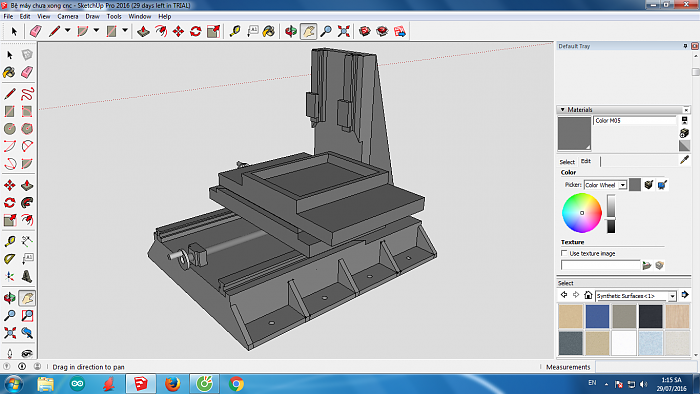Image resolution: width=700 pixels, height=394 pixels.
Task: Open the File menu
Action: [8, 16]
